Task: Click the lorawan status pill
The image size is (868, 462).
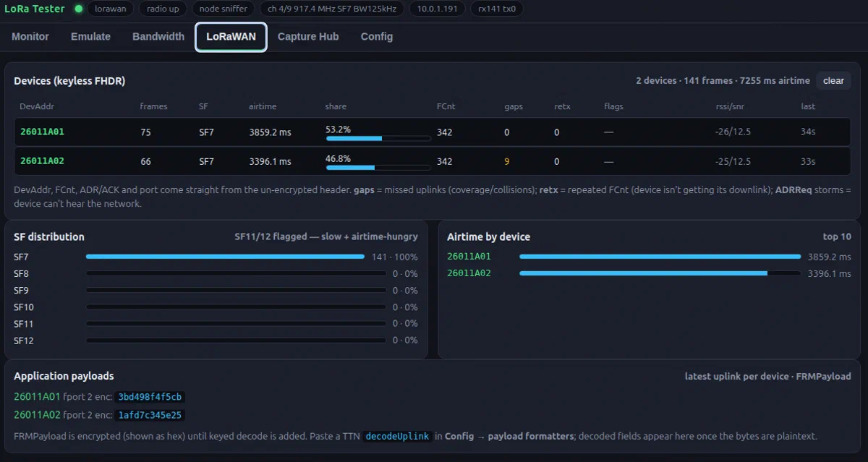Action: [x=111, y=9]
